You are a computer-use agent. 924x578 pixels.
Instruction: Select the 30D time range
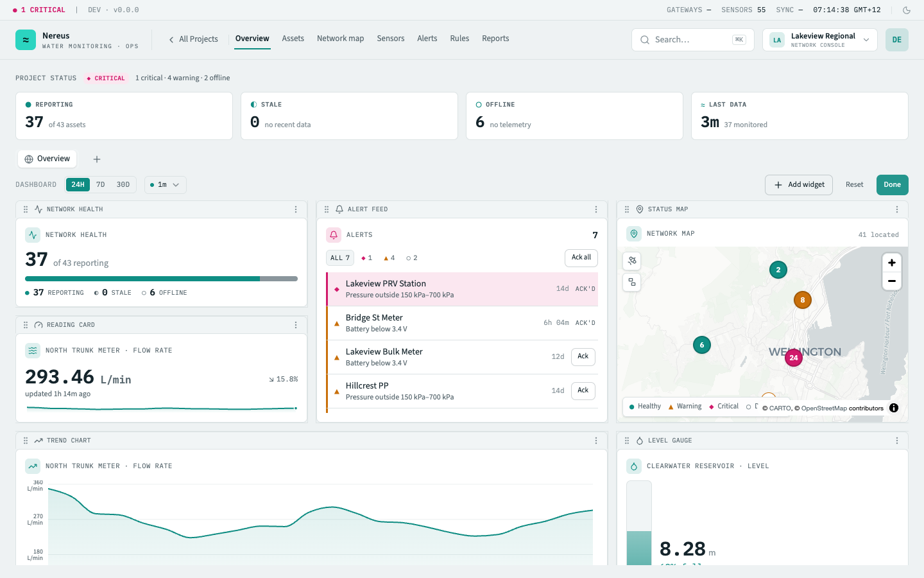123,185
